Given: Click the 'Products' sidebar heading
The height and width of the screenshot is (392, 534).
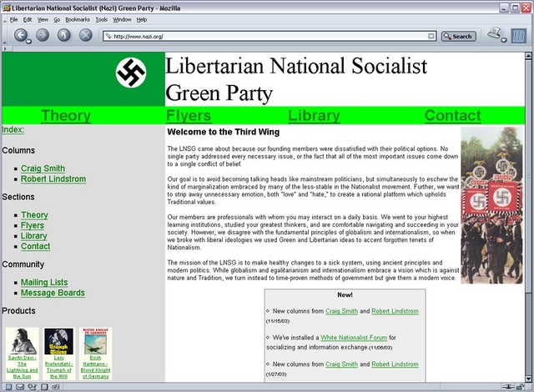Looking at the screenshot, I should click(18, 310).
